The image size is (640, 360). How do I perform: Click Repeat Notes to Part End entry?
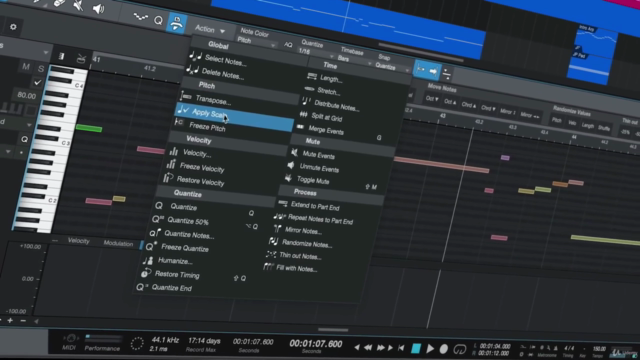point(320,220)
